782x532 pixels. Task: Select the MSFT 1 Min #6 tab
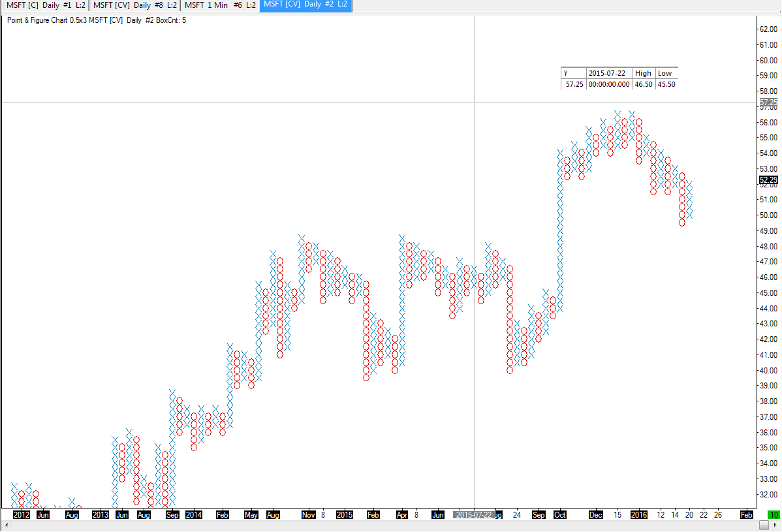(x=220, y=5)
